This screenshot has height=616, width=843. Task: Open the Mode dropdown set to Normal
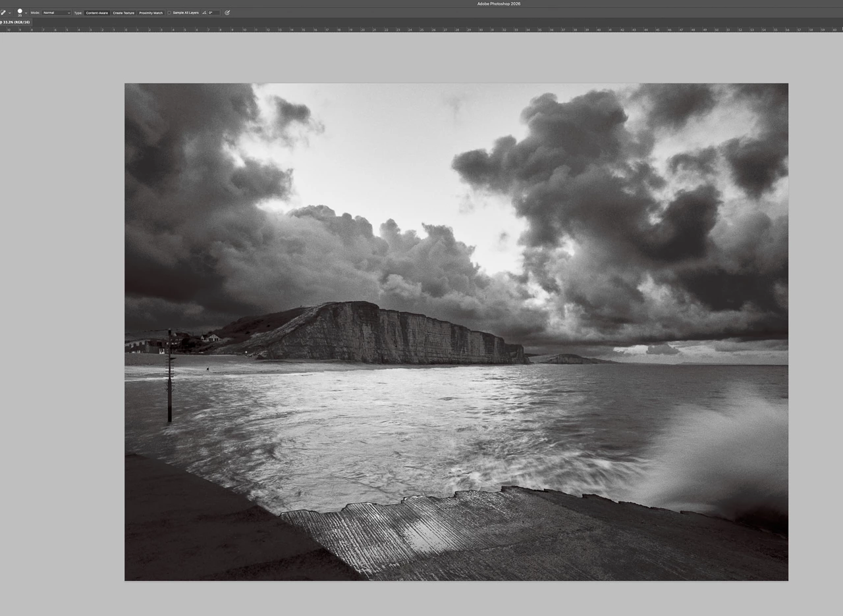click(x=57, y=13)
